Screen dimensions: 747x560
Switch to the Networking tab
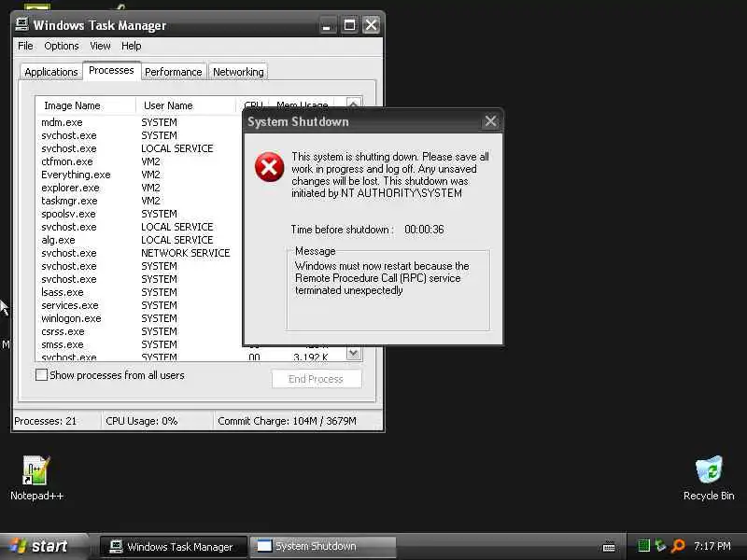[x=238, y=72]
